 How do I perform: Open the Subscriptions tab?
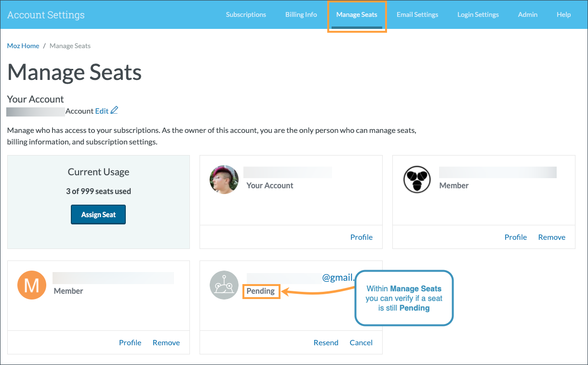pos(246,14)
